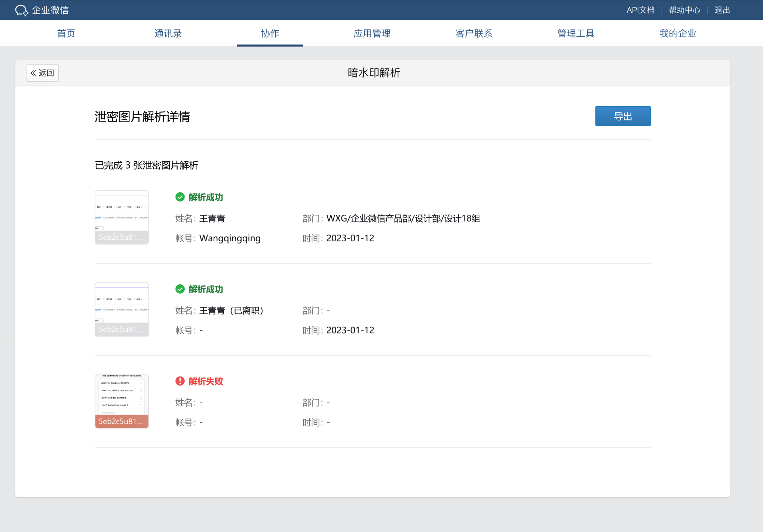Image resolution: width=763 pixels, height=532 pixels.
Task: Click the 返回 back button
Action: click(x=42, y=73)
